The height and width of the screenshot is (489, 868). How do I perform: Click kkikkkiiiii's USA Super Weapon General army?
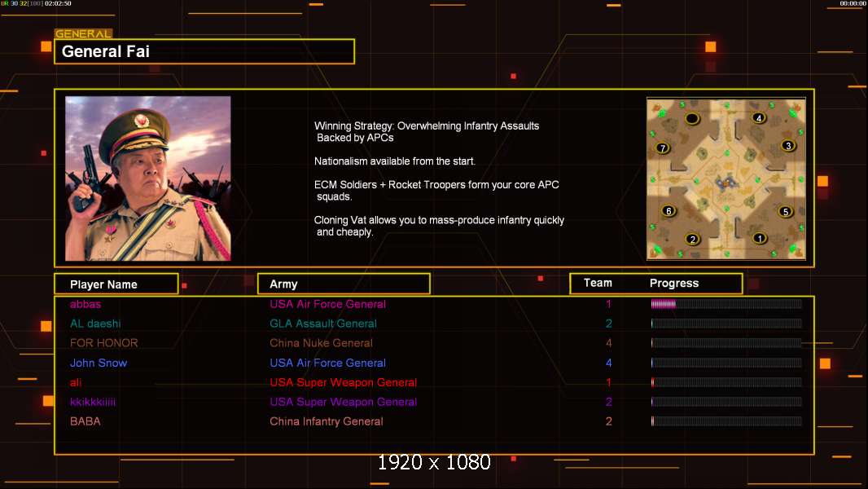344,402
